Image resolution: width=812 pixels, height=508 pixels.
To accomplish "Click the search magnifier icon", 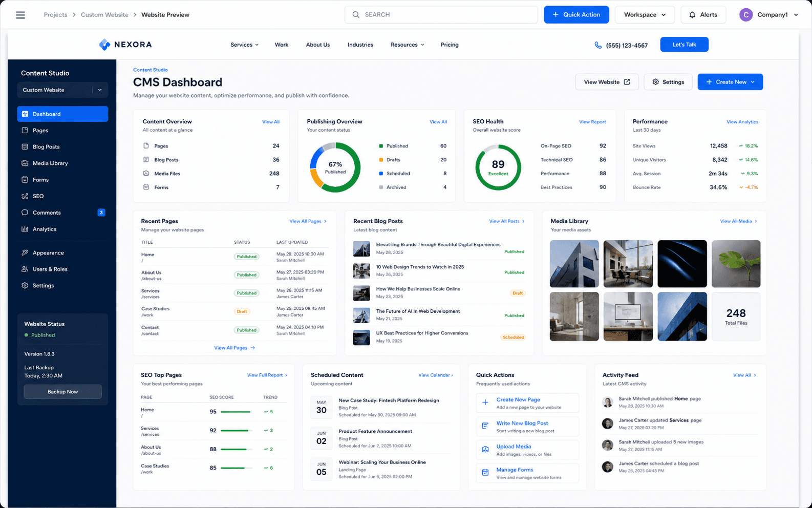I will 355,15.
